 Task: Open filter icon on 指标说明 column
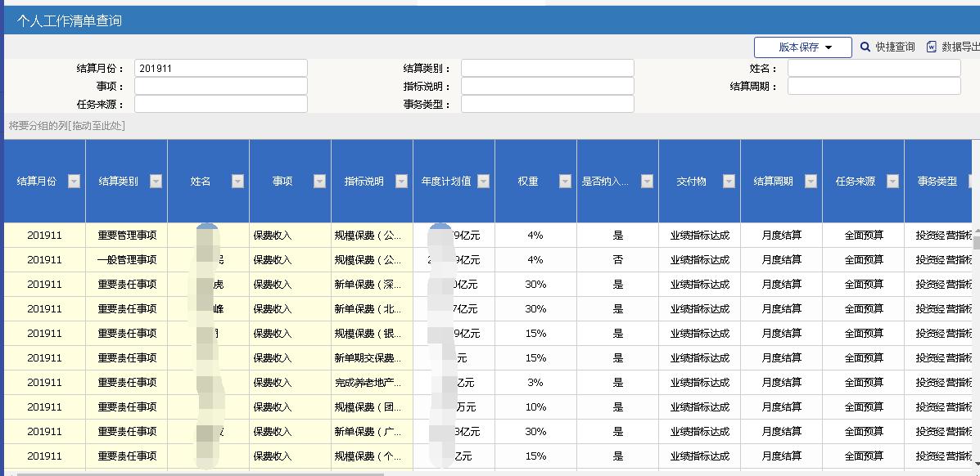[401, 182]
